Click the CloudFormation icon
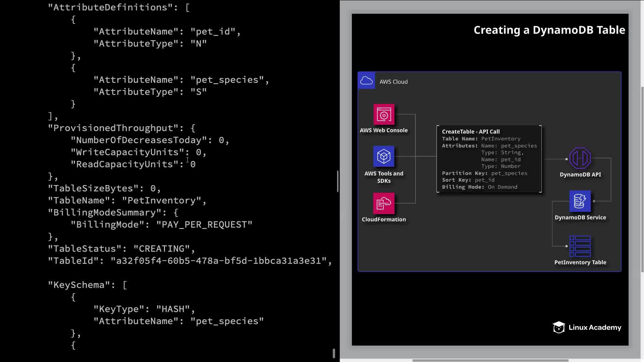 coord(384,203)
